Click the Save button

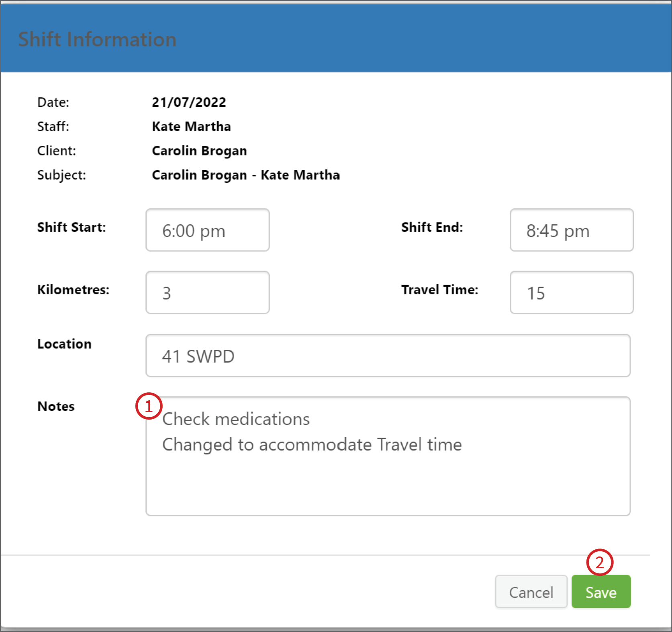601,591
